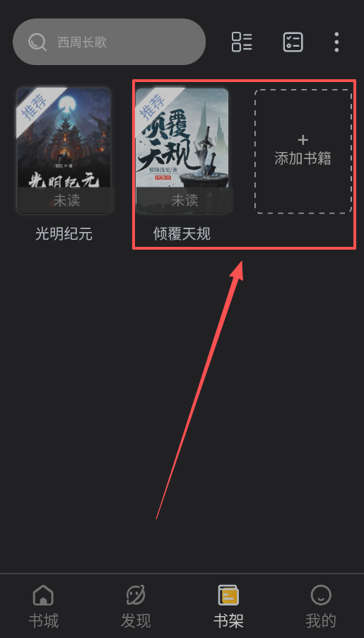364x638 pixels.
Task: Click the 光明纪元 title text
Action: click(x=64, y=234)
